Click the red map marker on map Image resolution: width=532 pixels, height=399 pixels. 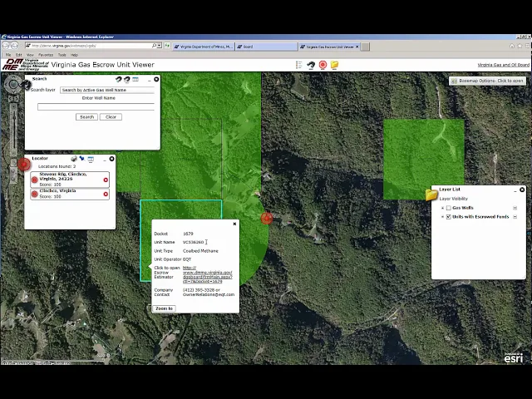pyautogui.click(x=267, y=219)
